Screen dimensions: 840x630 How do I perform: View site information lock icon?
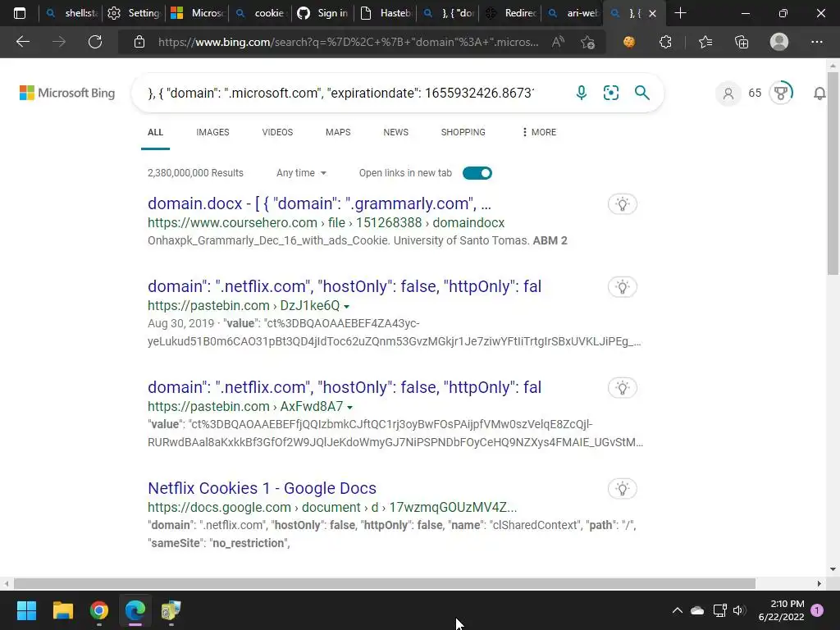click(139, 42)
